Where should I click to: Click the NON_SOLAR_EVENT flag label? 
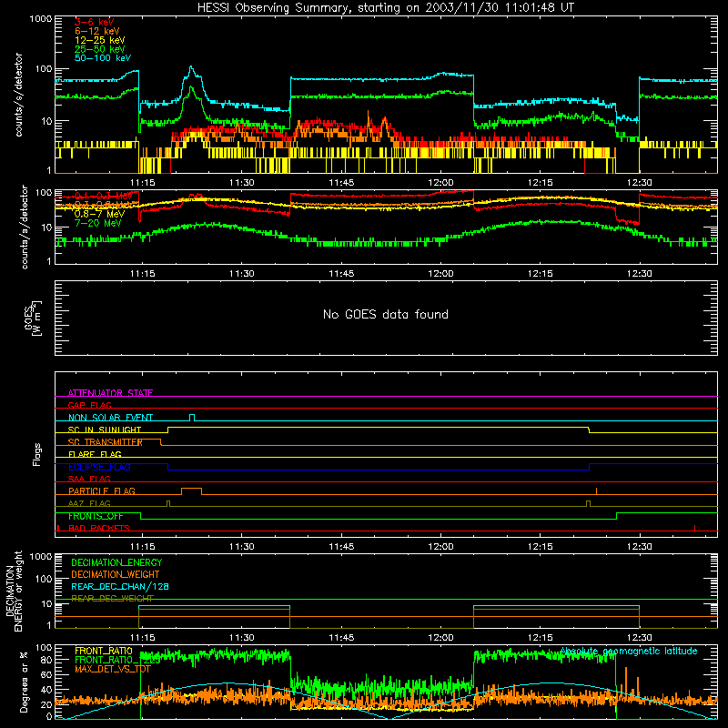coord(110,418)
